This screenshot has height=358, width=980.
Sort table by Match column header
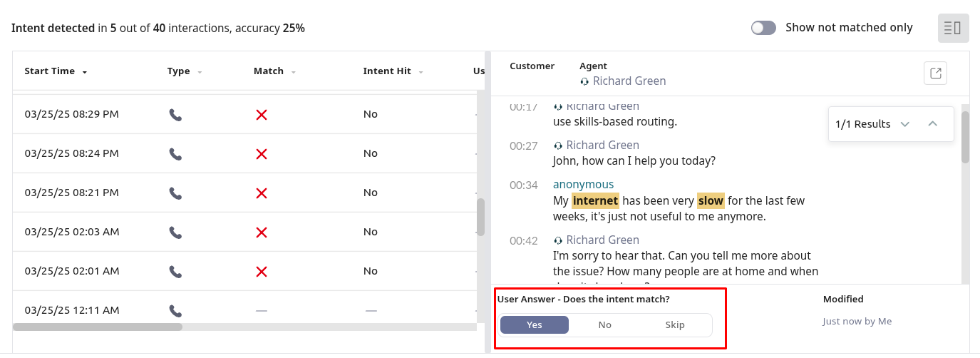pyautogui.click(x=269, y=71)
